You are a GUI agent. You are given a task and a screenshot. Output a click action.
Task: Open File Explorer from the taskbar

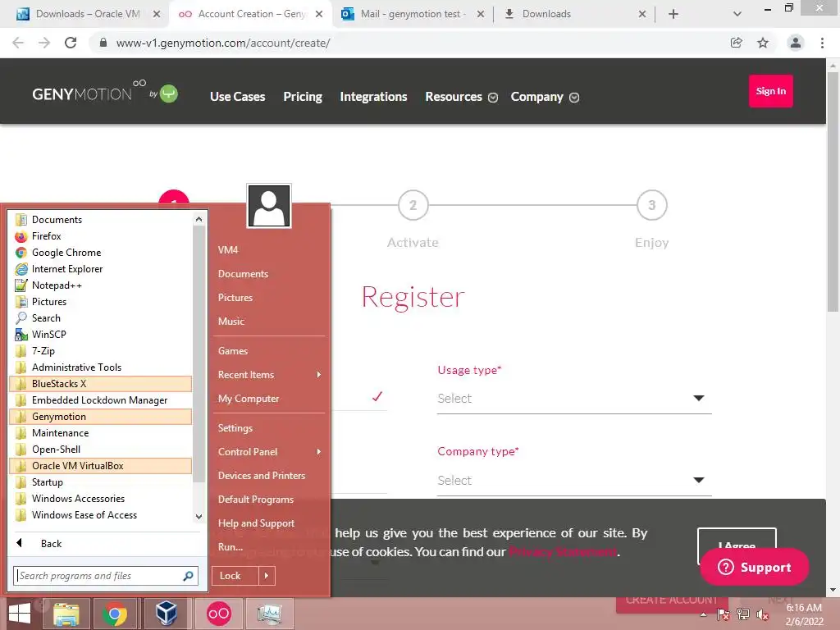click(66, 614)
